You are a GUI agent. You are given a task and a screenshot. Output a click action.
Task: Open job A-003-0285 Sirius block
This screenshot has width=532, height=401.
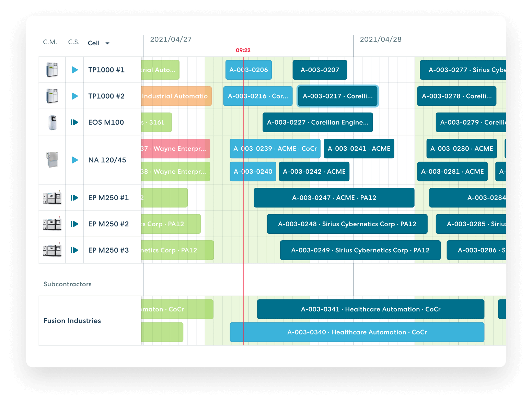coord(471,224)
